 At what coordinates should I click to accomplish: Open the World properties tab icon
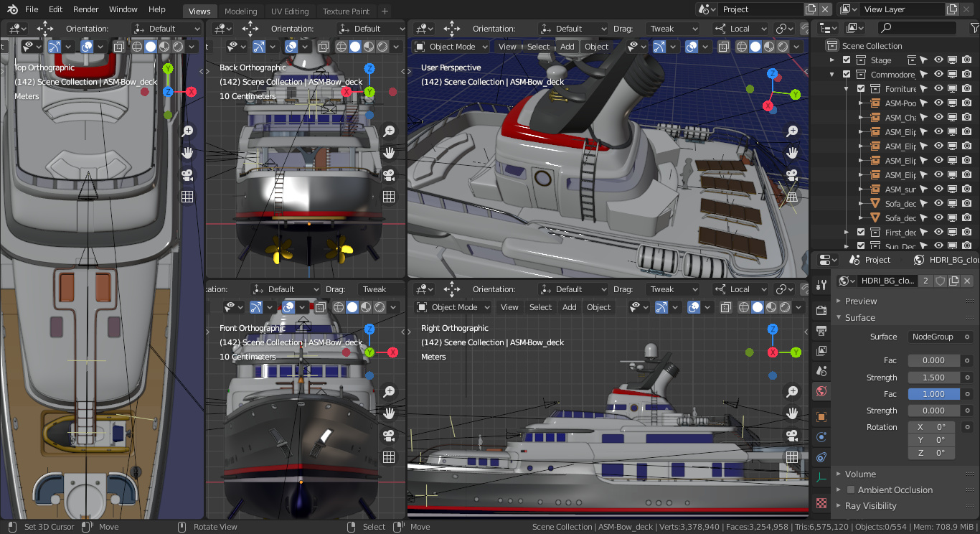[821, 391]
